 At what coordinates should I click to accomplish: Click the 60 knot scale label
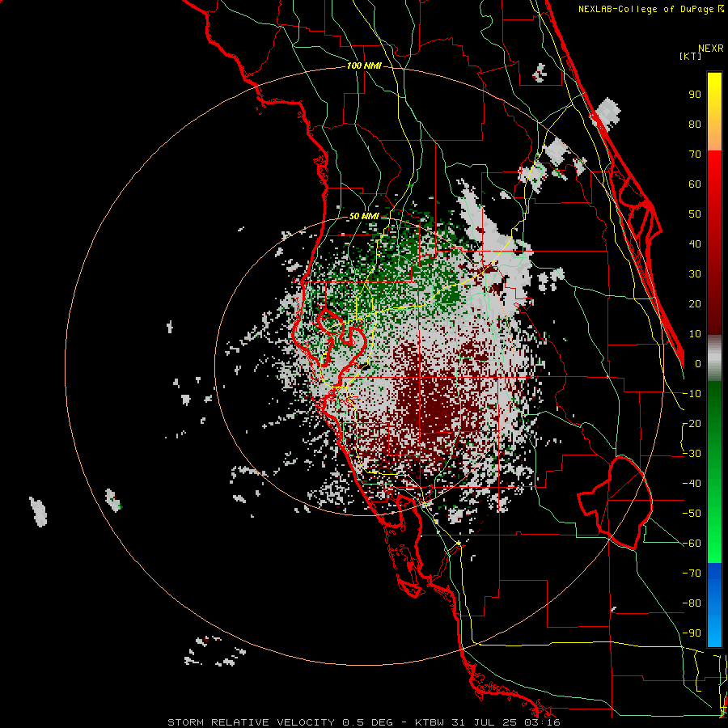point(695,184)
